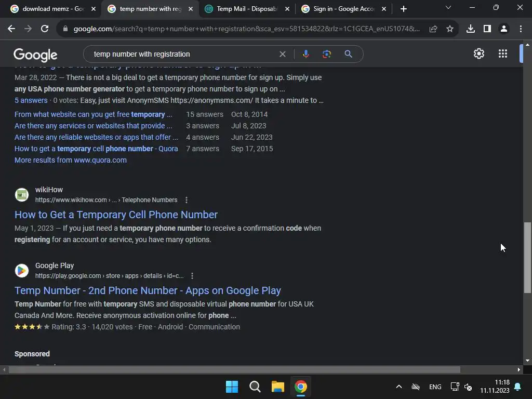Reload the current Google search page
Screen dimensions: 532x399
(x=45, y=29)
